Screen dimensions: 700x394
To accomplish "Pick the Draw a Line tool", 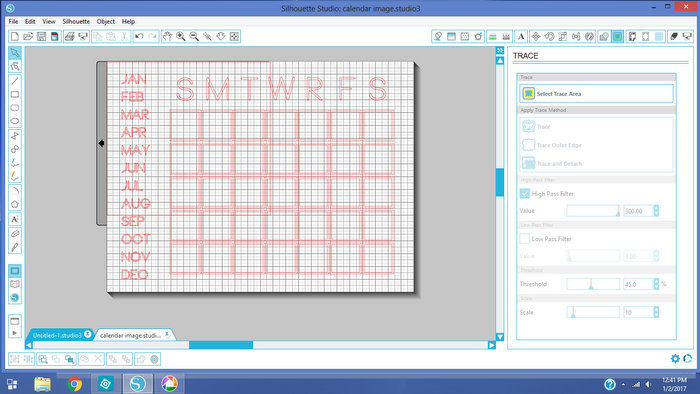I will point(15,81).
